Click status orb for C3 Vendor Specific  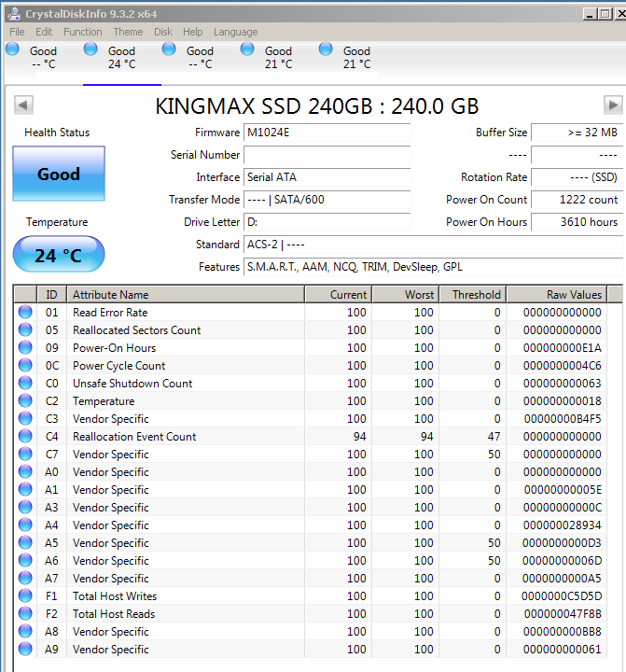pyautogui.click(x=25, y=418)
